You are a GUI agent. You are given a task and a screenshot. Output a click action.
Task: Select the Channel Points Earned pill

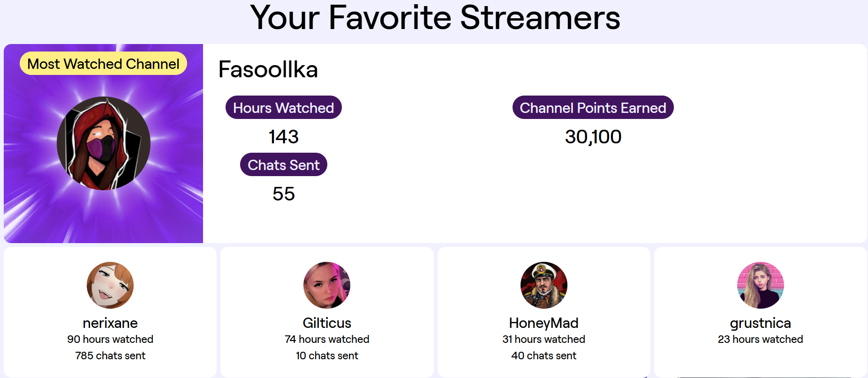click(x=593, y=108)
